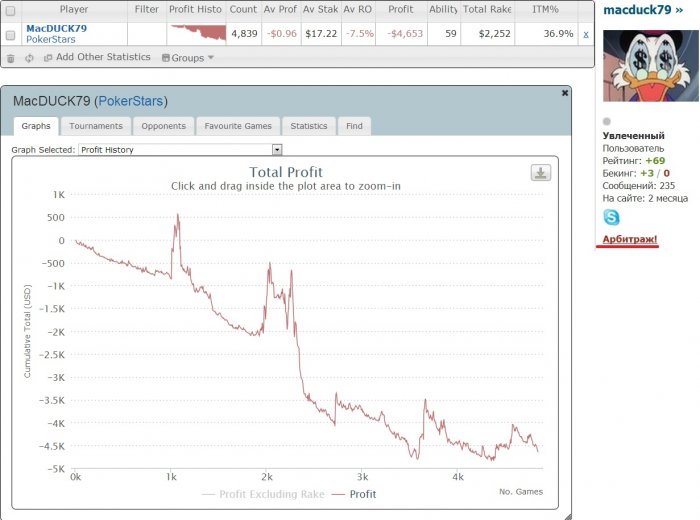This screenshot has width=700, height=520.
Task: Open the Opponents tab
Action: pos(163,126)
